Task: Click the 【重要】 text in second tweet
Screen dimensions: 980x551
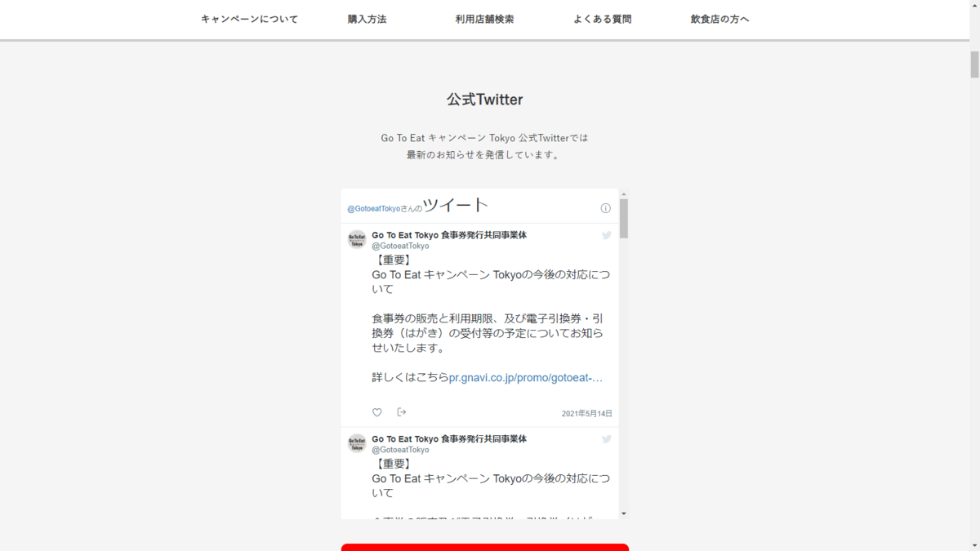Action: 394,464
